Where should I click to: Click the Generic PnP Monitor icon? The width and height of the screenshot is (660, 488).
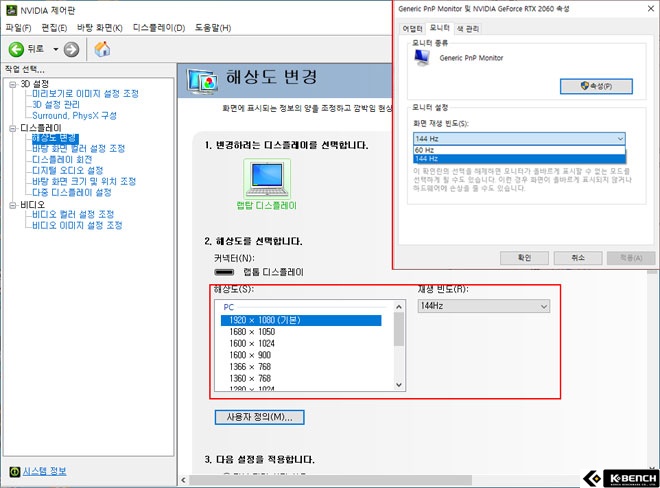coord(422,57)
